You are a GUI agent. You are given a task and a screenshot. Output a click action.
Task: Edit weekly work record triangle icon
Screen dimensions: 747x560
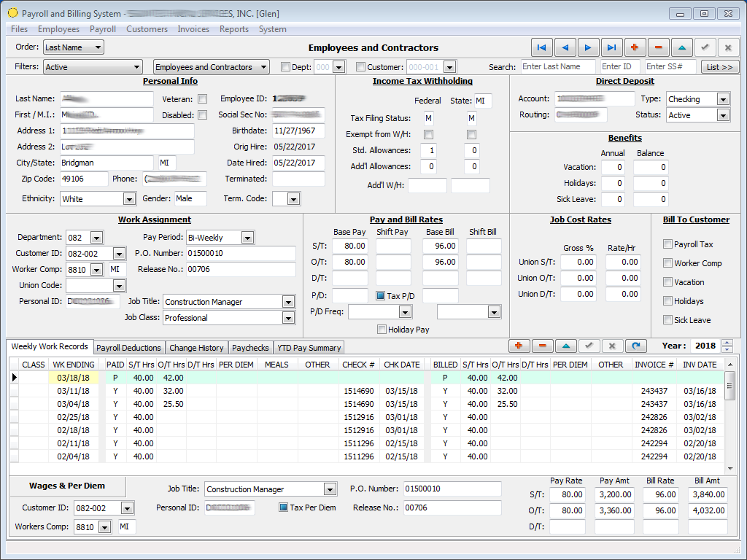click(565, 346)
